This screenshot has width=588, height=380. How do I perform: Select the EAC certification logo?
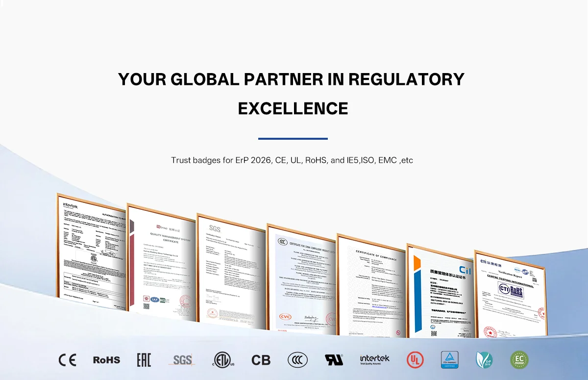click(x=144, y=360)
